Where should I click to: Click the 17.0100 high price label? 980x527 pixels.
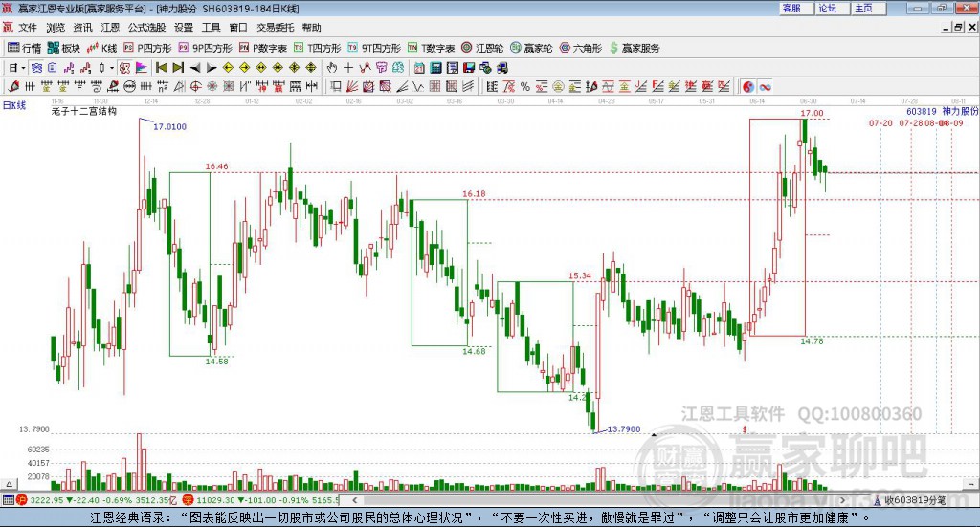point(170,127)
